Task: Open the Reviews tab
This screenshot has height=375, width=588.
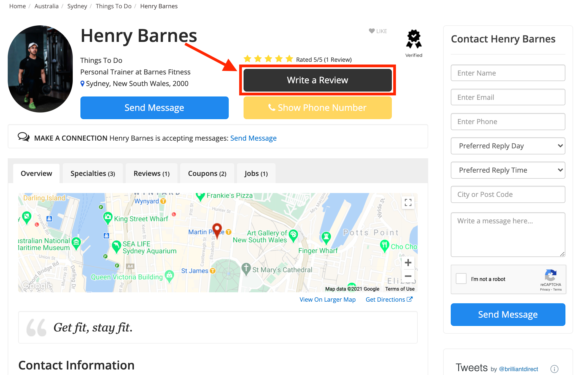Action: coord(151,174)
